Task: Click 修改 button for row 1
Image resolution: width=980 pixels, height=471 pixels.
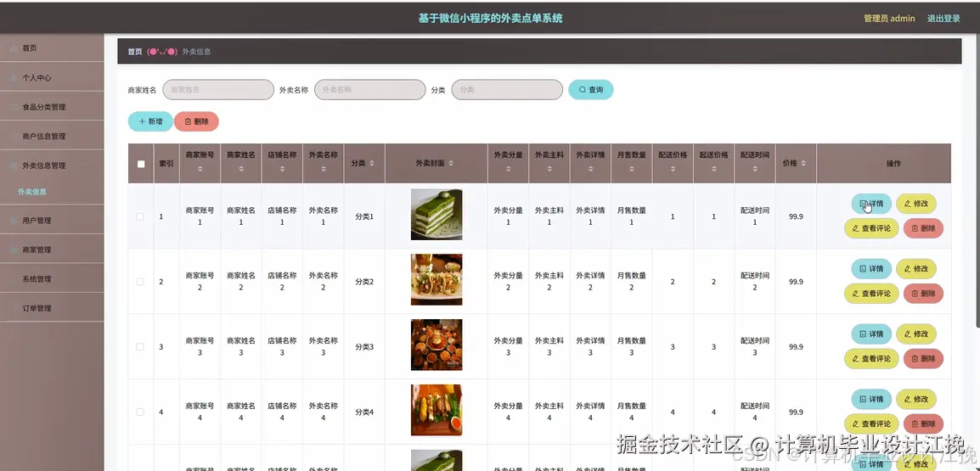Action: [916, 204]
